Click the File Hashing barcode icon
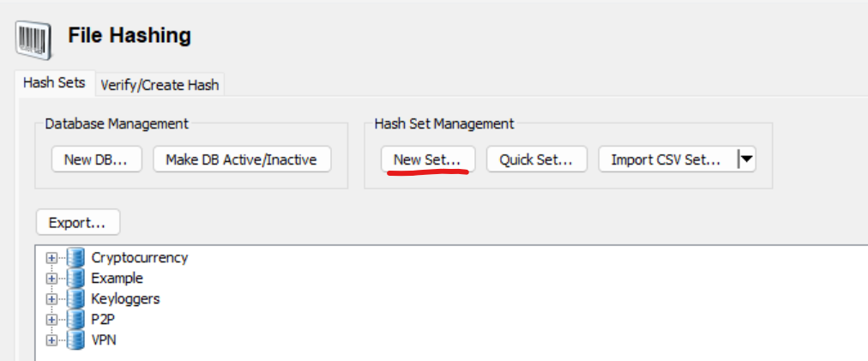The image size is (868, 361). [33, 39]
